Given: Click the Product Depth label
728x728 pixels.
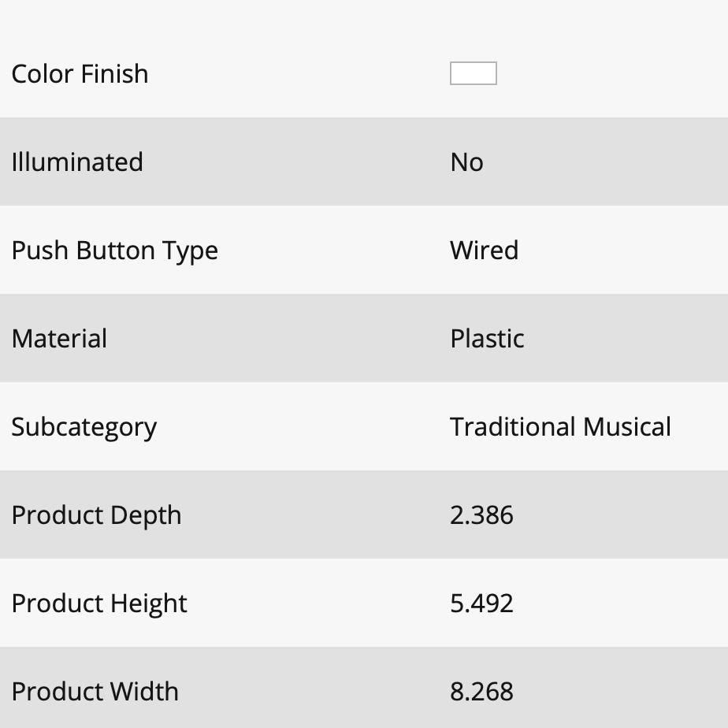Looking at the screenshot, I should click(x=96, y=515).
